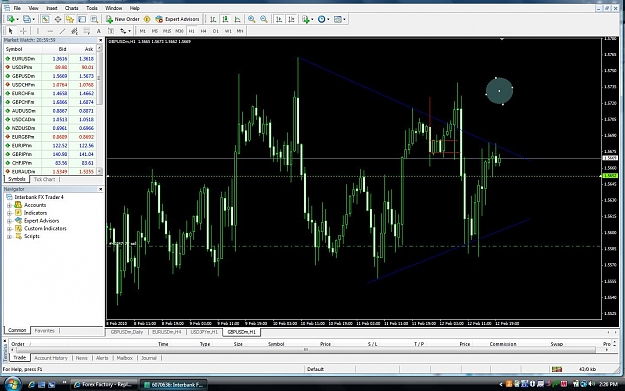This screenshot has height=391, width=625.
Task: Switch to the Favorites navigator tab
Action: tap(44, 331)
